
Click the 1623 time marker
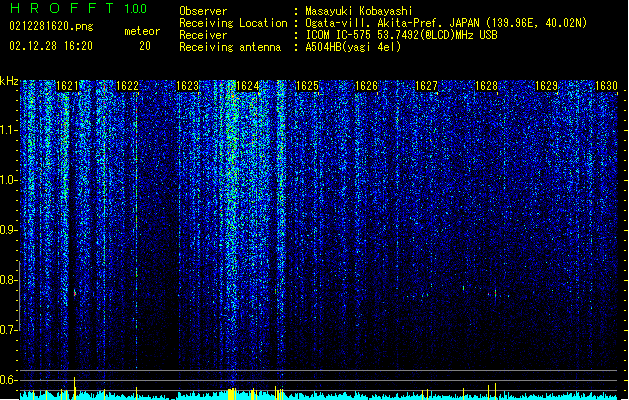pos(187,86)
